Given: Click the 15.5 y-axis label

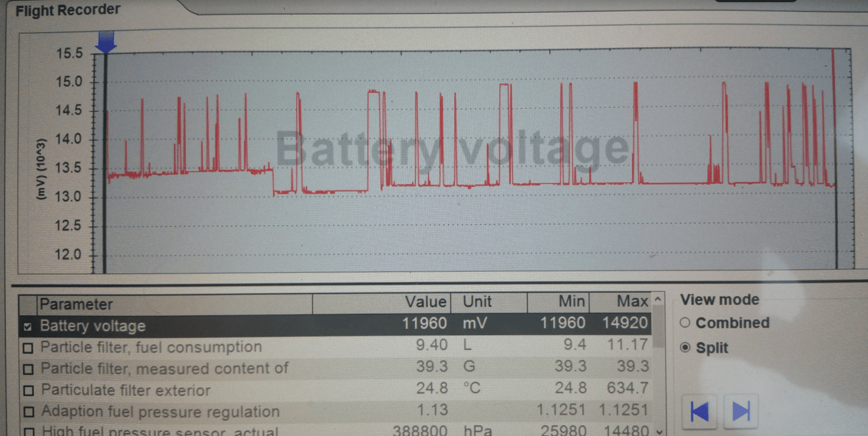Looking at the screenshot, I should (x=70, y=53).
